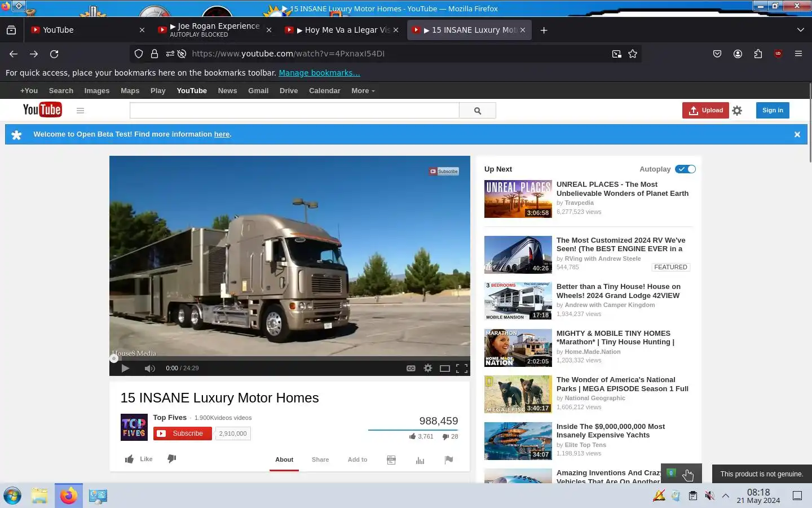Click the muted volume tray icon
Screen dimensions: 812x508
709,496
